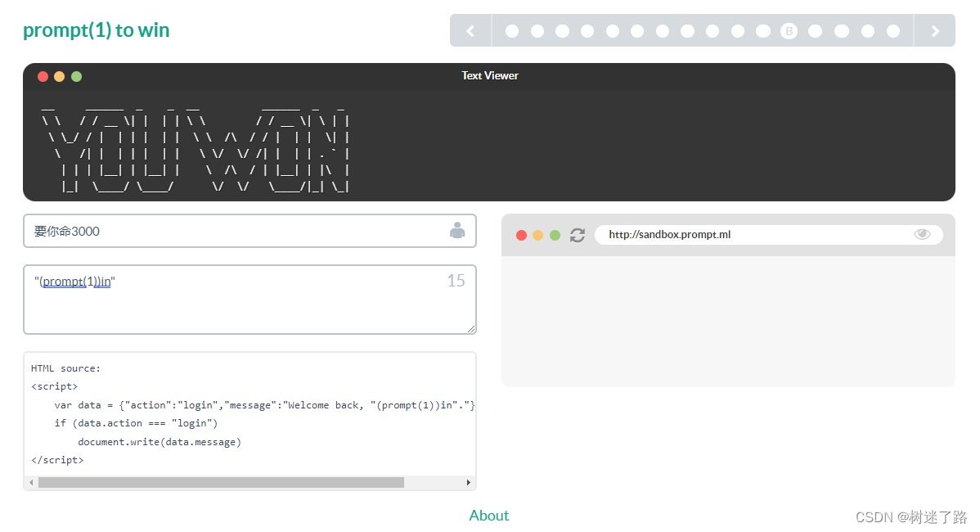Click the name field containing 要你命3000
The image size is (980, 532).
tap(250, 231)
